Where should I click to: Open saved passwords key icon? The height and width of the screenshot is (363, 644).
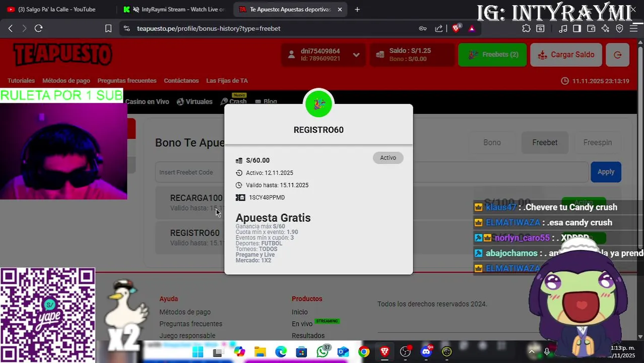[x=423, y=29]
